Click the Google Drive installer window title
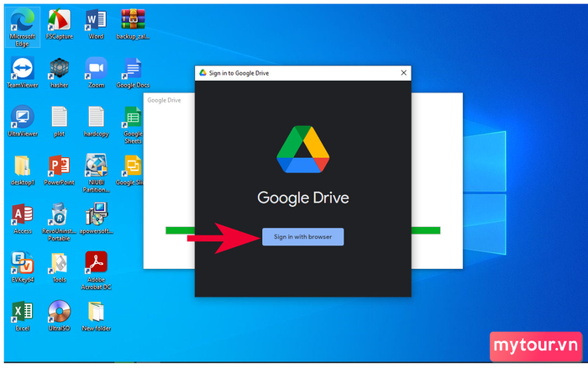588x369 pixels. (164, 100)
